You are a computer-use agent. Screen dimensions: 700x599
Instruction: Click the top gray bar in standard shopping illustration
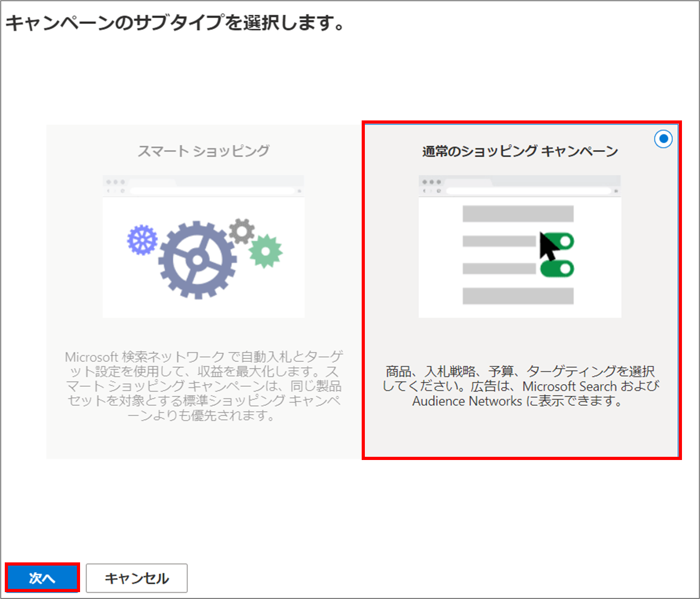click(x=518, y=214)
